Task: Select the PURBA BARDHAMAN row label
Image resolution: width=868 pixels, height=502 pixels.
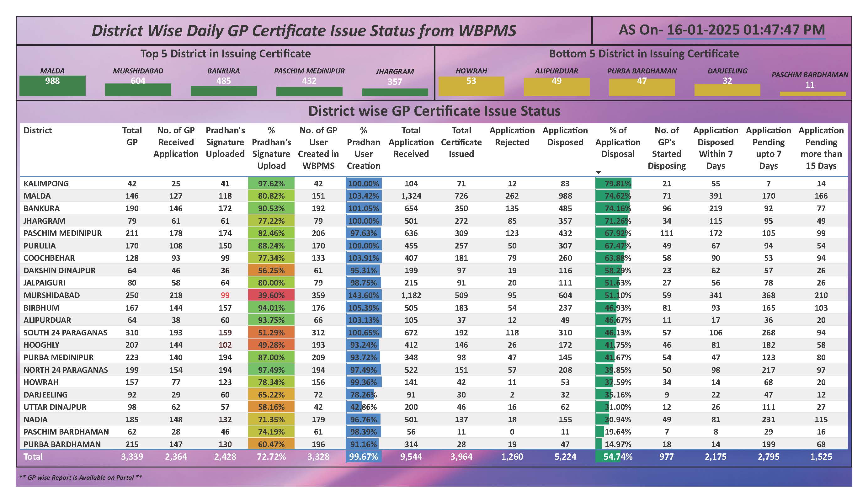Action: pyautogui.click(x=62, y=444)
